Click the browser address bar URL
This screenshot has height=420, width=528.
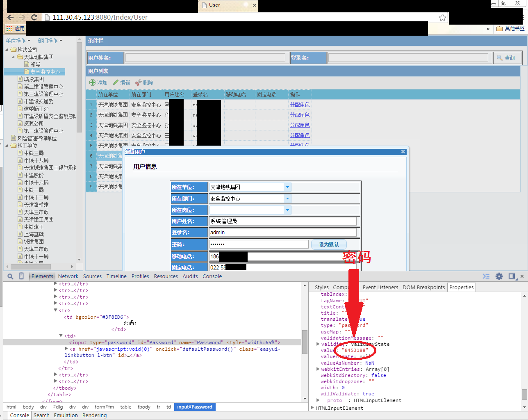click(100, 17)
